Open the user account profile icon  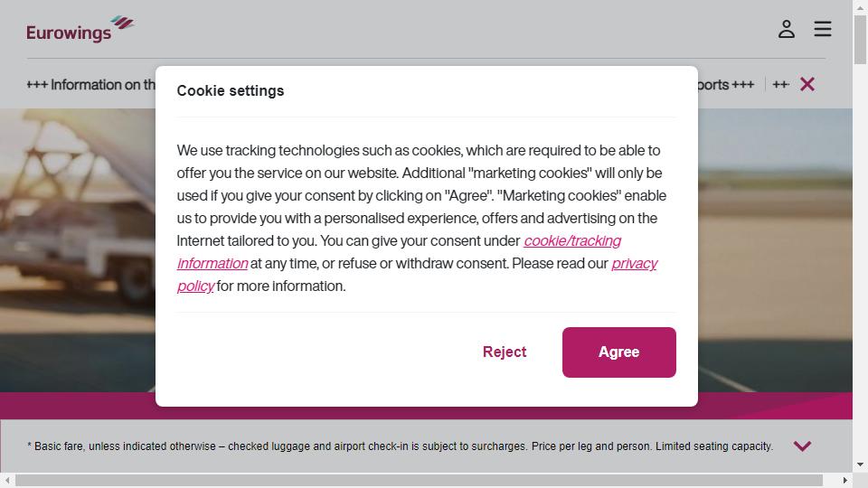[x=786, y=29]
